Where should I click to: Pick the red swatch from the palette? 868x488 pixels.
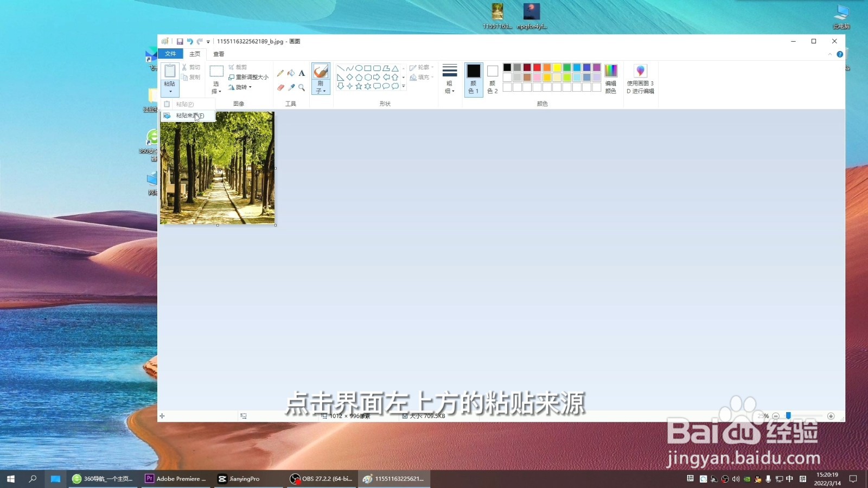[537, 67]
